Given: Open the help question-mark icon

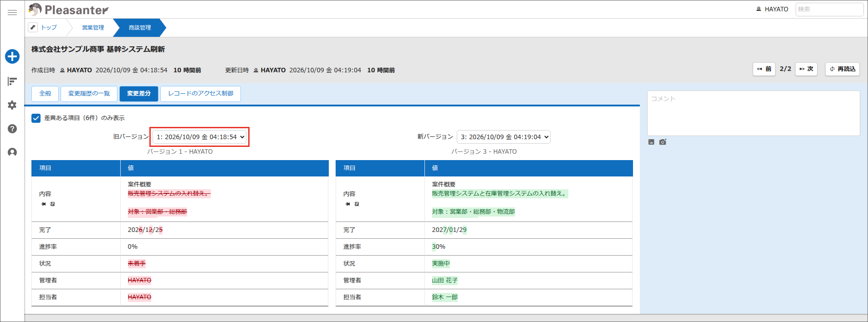Looking at the screenshot, I should pos(12,129).
